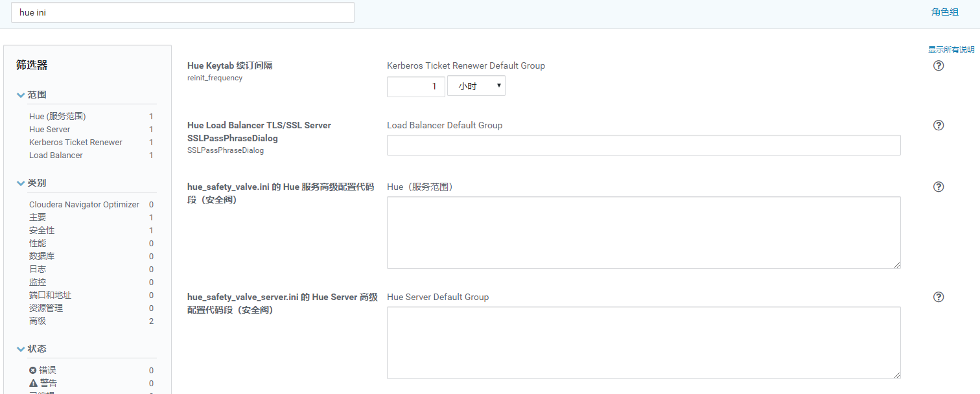The height and width of the screenshot is (394, 980).
Task: Filter by Hue (服务范围) scope
Action: [58, 117]
